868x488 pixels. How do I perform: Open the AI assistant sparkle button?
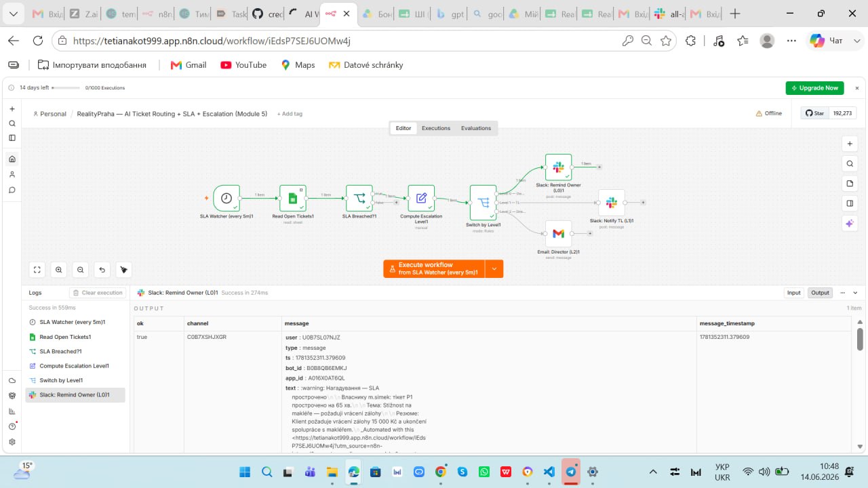coord(850,223)
